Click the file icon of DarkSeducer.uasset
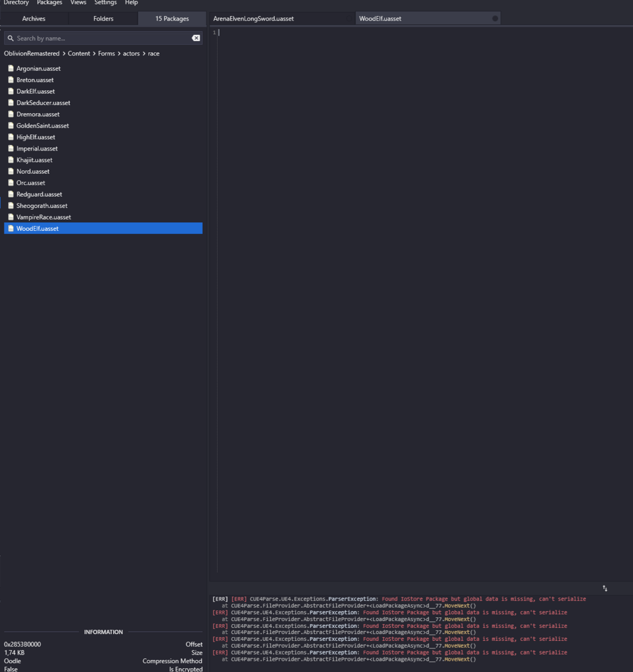Image resolution: width=633 pixels, height=672 pixels. [11, 103]
